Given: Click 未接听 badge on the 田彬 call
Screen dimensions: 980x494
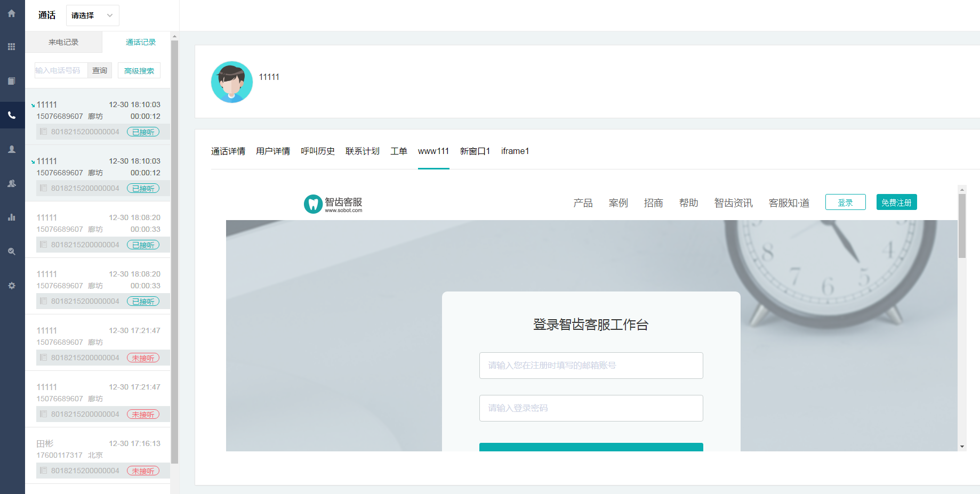Looking at the screenshot, I should 143,471.
